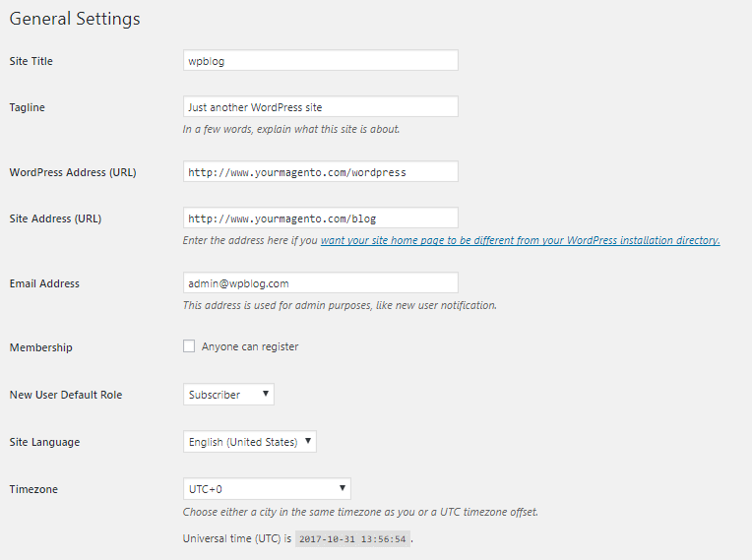Click the General Settings heading
752x560 pixels.
pos(75,19)
